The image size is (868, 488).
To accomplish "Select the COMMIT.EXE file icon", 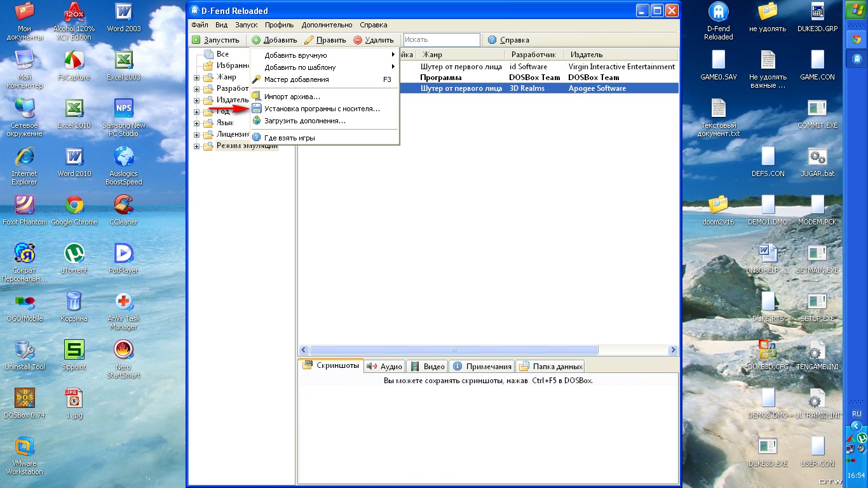I will (x=817, y=113).
